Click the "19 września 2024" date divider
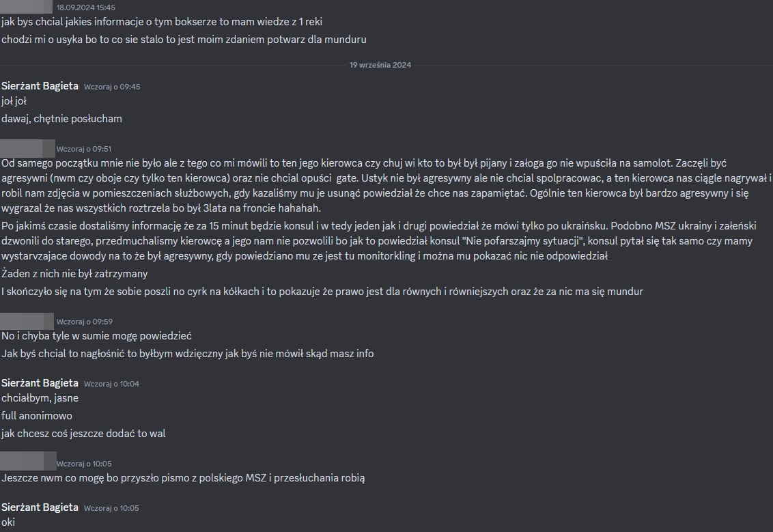The width and height of the screenshot is (773, 532). [x=380, y=65]
